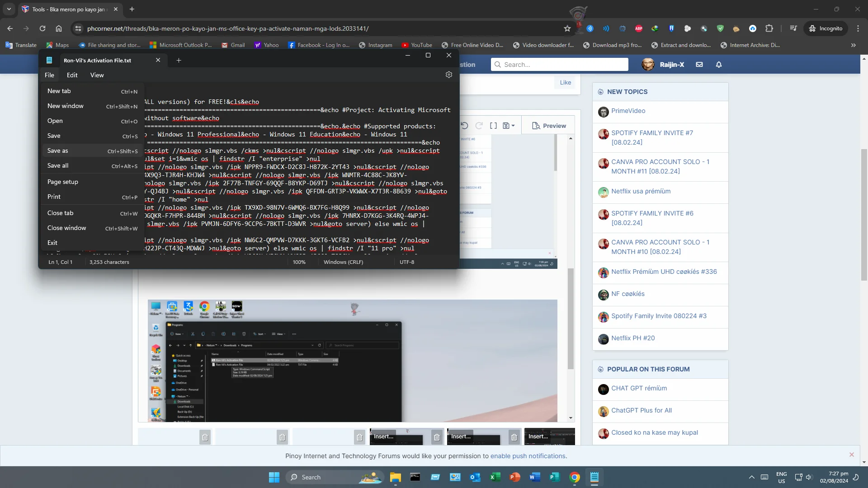Choose Exit from File menu

point(93,243)
